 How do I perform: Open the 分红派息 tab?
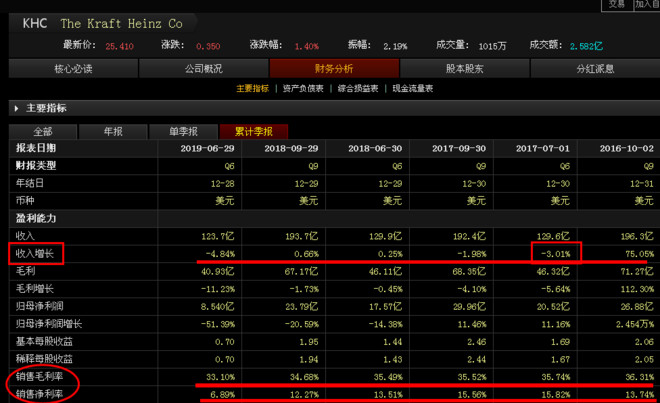pos(595,69)
